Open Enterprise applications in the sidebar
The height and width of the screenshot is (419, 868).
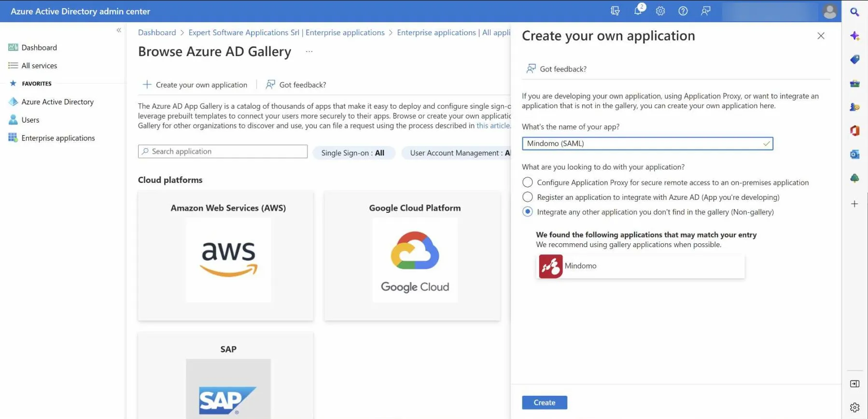(58, 138)
